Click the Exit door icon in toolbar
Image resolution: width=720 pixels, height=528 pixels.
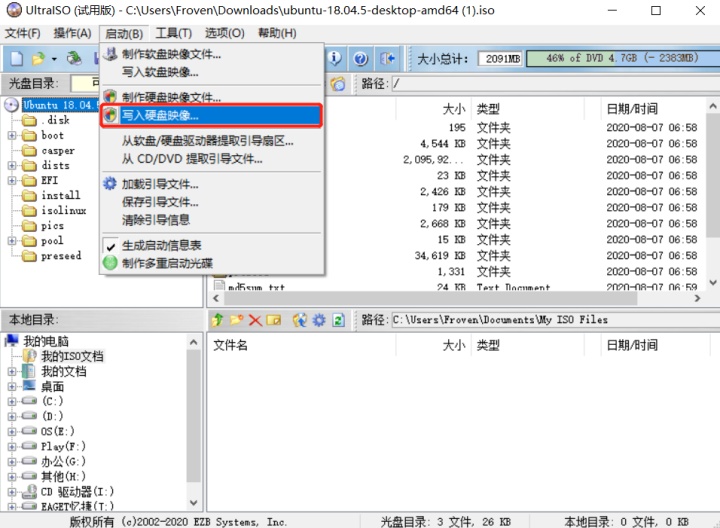click(x=387, y=58)
